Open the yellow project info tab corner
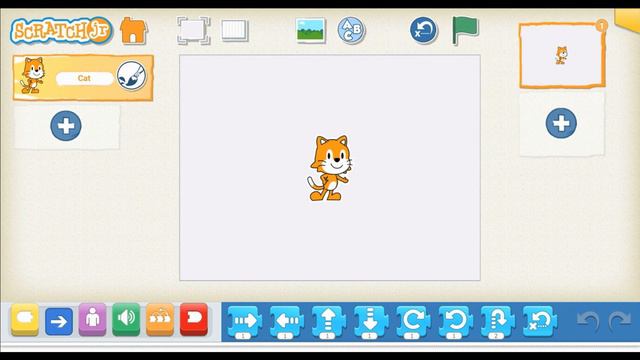The width and height of the screenshot is (640, 360). tap(628, 20)
